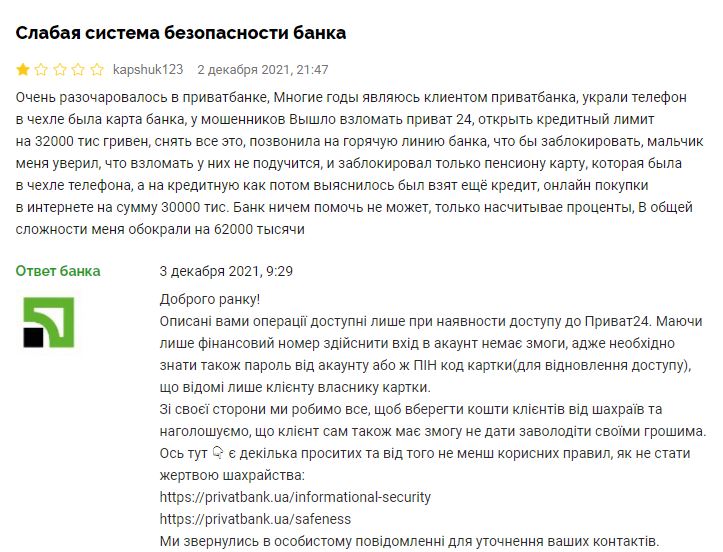
Task: Click the second rating star
Action: 41,70
